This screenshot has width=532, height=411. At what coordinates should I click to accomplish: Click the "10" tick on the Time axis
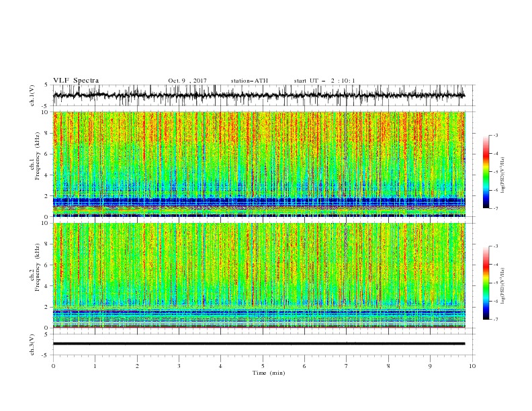[472, 366]
